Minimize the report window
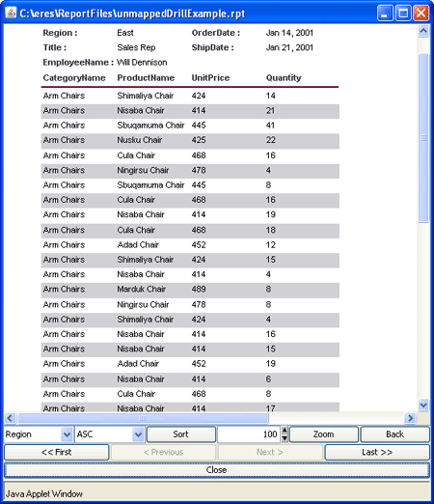Viewport: 434px width, 504px height. coord(385,14)
